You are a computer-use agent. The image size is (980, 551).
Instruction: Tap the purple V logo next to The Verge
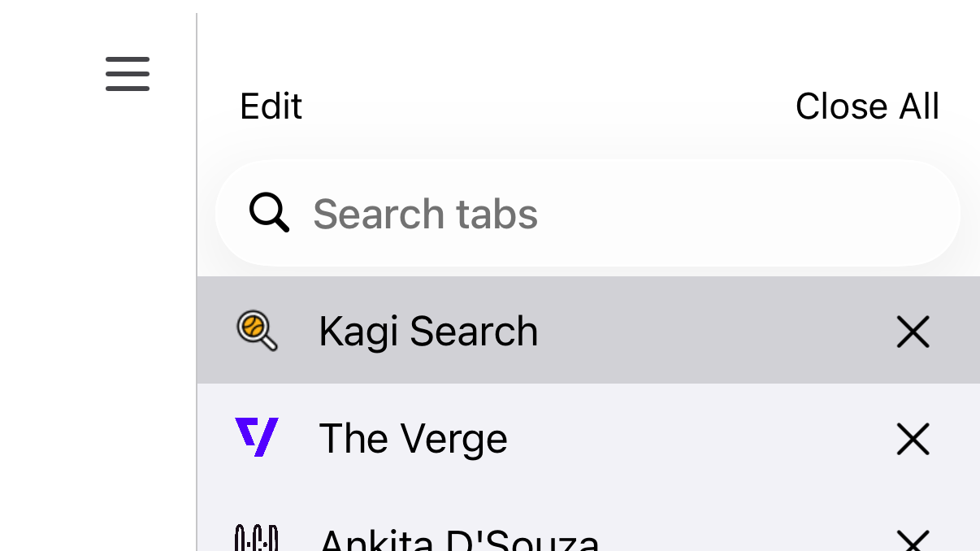click(x=258, y=437)
